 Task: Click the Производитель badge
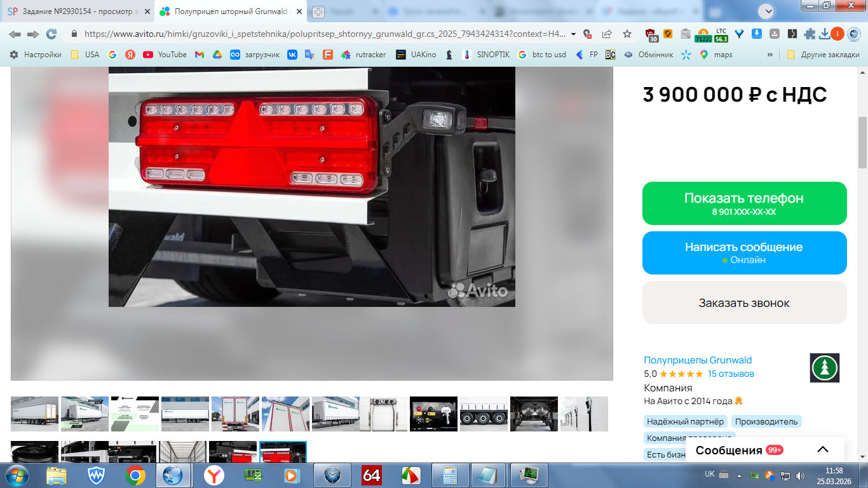766,421
